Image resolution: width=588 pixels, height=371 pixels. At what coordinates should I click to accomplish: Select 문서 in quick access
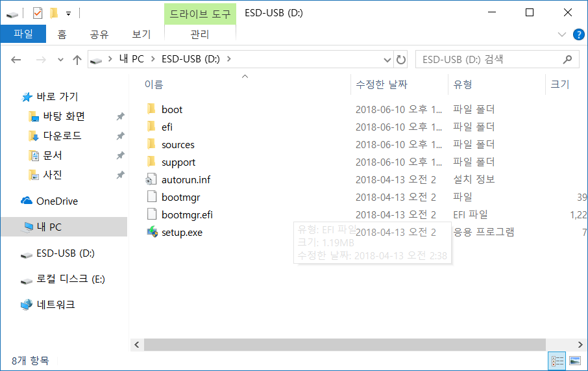53,155
